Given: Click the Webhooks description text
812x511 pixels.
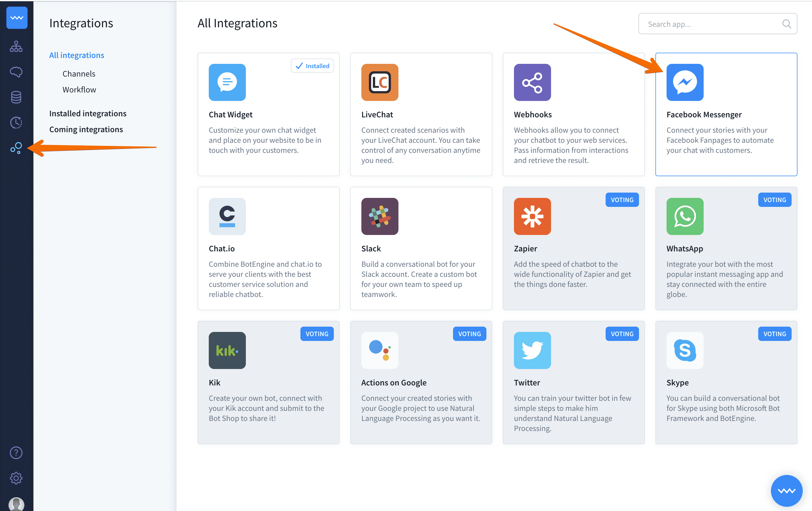Looking at the screenshot, I should (x=571, y=145).
